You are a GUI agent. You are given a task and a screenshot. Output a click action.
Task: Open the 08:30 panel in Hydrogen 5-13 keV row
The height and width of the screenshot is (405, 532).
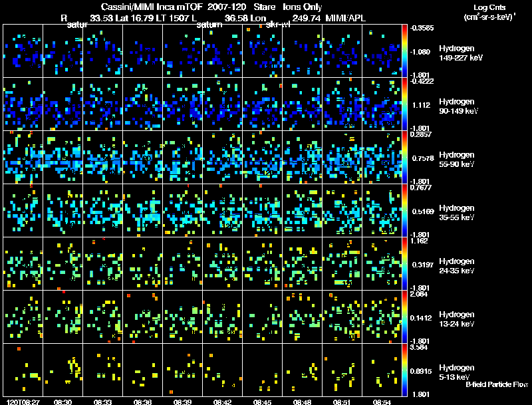(x=63, y=370)
